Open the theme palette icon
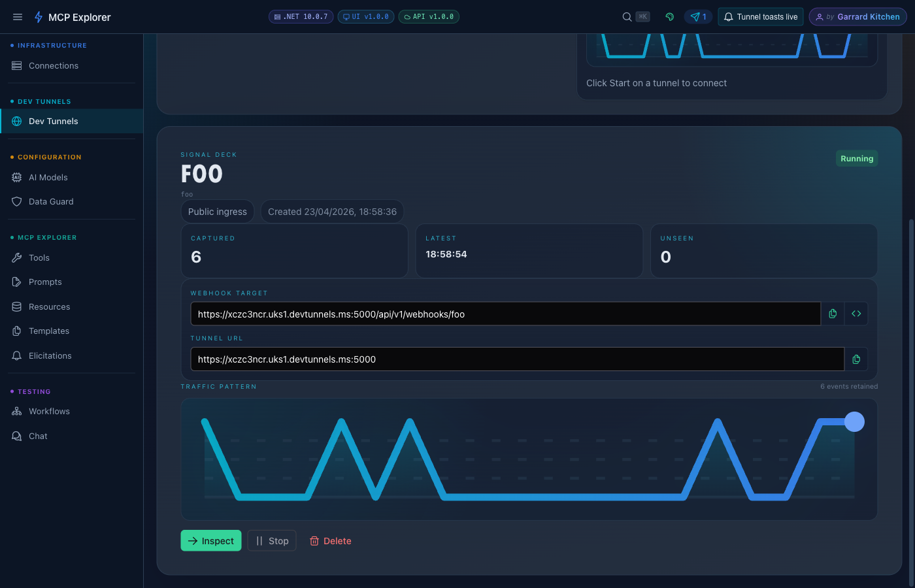Viewport: 915px width, 588px height. click(x=670, y=17)
